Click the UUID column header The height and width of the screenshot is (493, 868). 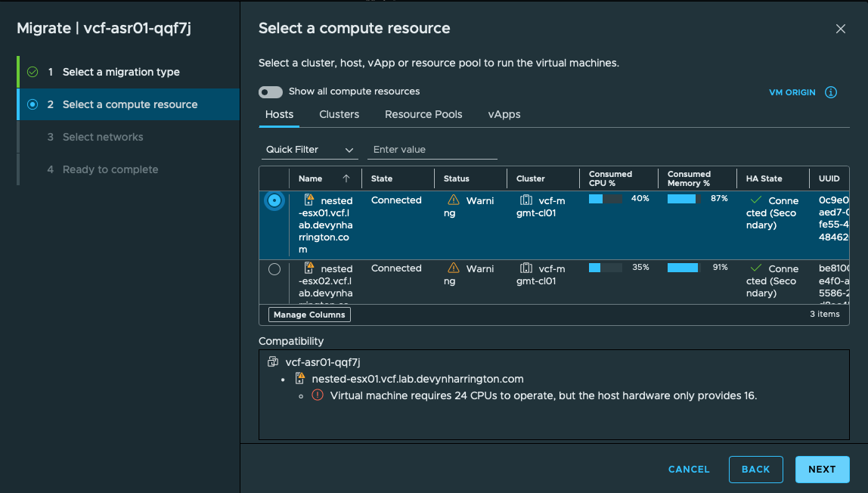[829, 178]
